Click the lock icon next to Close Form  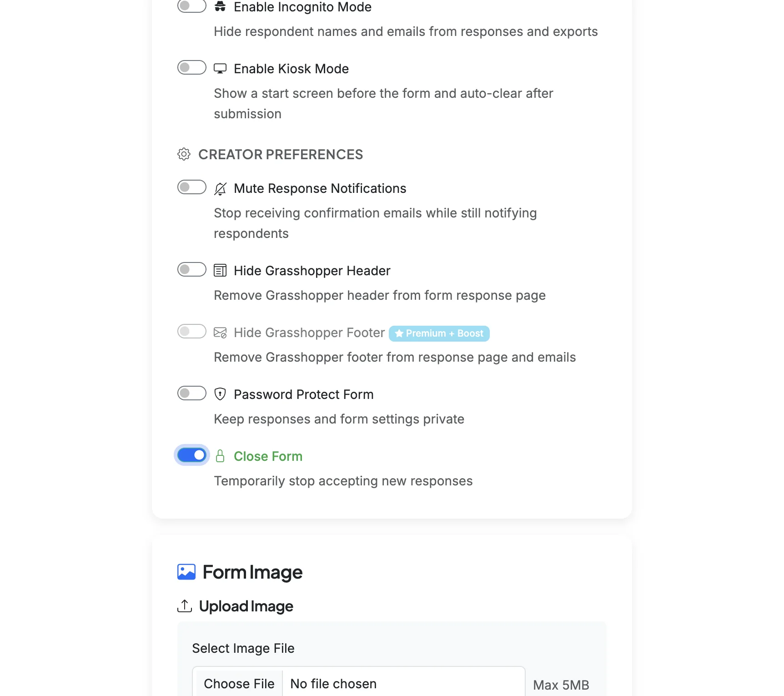click(x=220, y=455)
